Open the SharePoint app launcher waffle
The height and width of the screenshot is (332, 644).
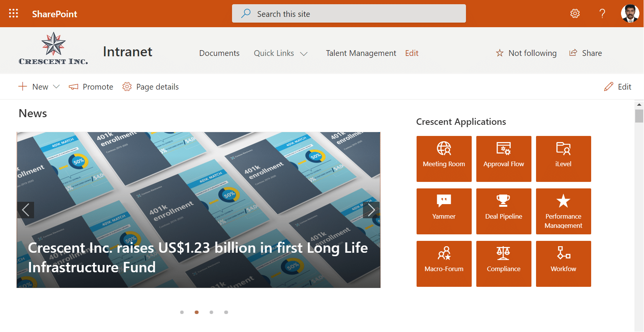click(x=13, y=13)
